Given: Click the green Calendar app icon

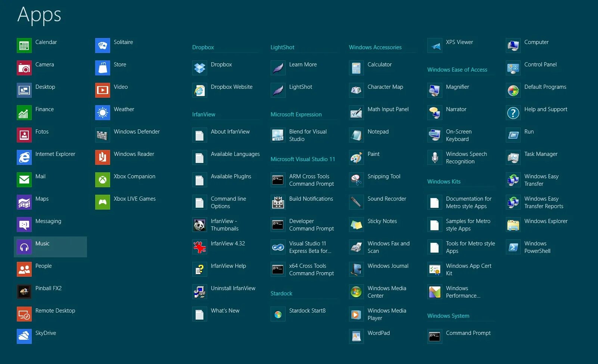Looking at the screenshot, I should point(24,45).
